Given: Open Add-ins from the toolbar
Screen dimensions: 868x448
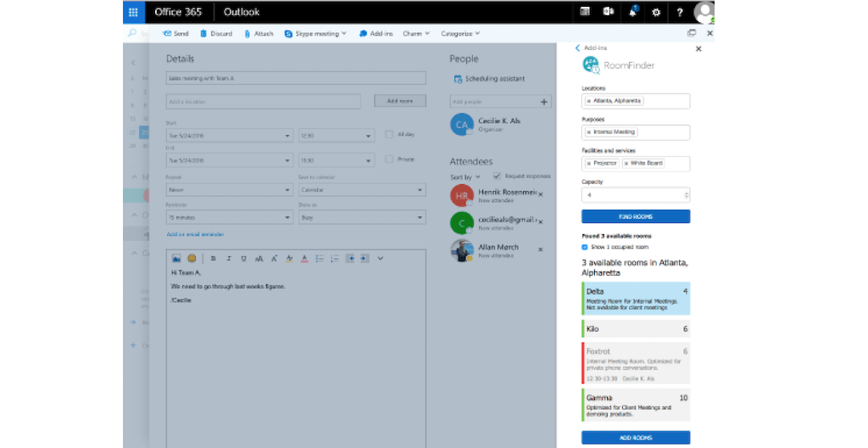Looking at the screenshot, I should point(376,34).
